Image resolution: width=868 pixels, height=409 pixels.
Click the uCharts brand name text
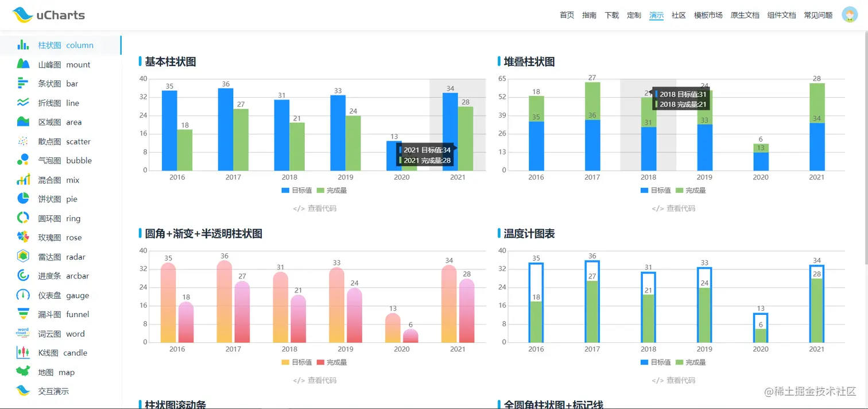(x=61, y=16)
